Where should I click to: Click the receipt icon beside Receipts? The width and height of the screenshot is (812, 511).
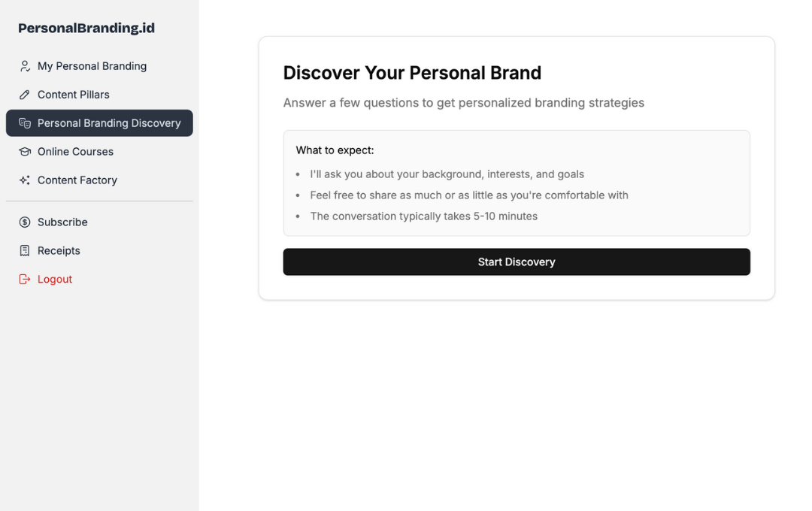tap(23, 250)
